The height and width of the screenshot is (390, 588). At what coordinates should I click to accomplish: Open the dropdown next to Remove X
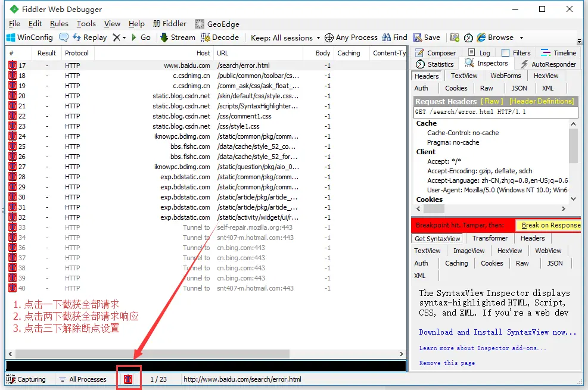coord(124,38)
